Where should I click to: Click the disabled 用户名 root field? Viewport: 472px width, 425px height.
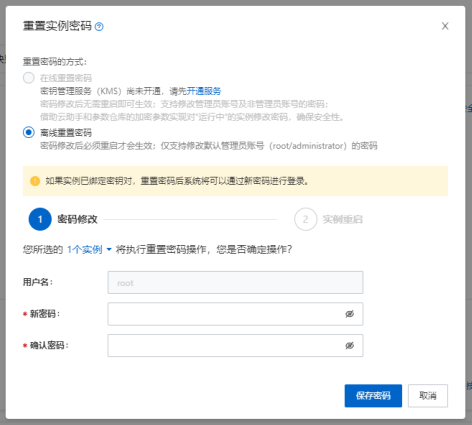pos(235,283)
